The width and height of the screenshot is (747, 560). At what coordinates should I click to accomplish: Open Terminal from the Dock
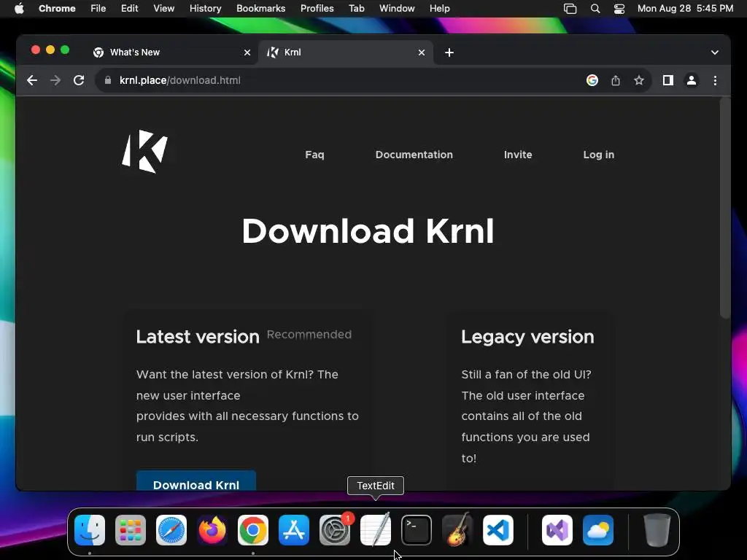point(417,530)
